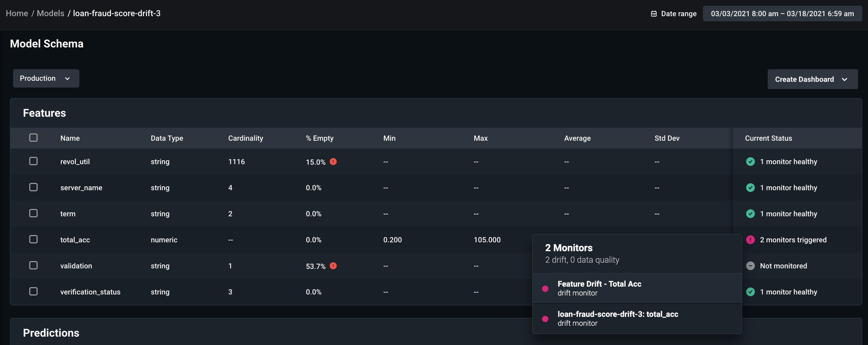Open Feature Drift - Total Acc monitor entry
Screen dimensions: 868x345
pos(599,288)
